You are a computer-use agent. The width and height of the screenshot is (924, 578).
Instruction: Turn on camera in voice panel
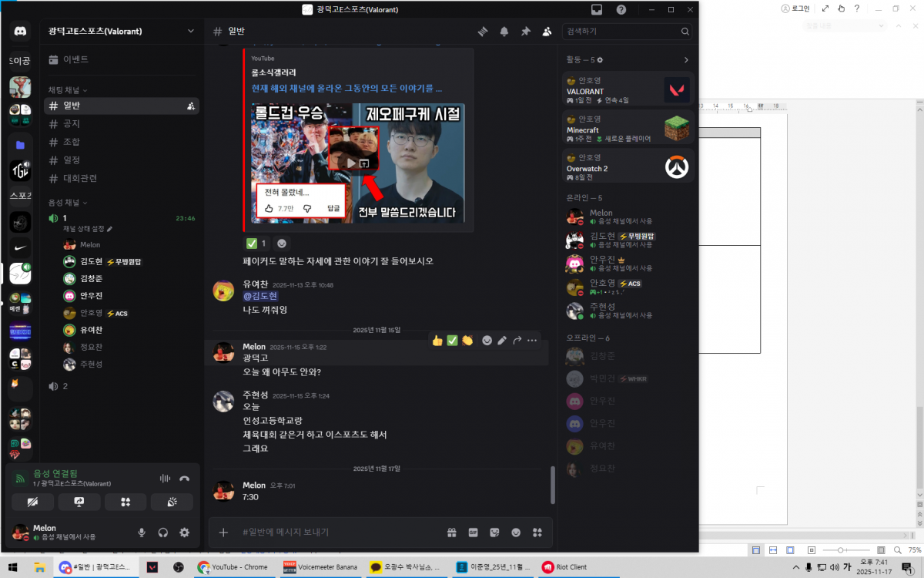tap(32, 502)
